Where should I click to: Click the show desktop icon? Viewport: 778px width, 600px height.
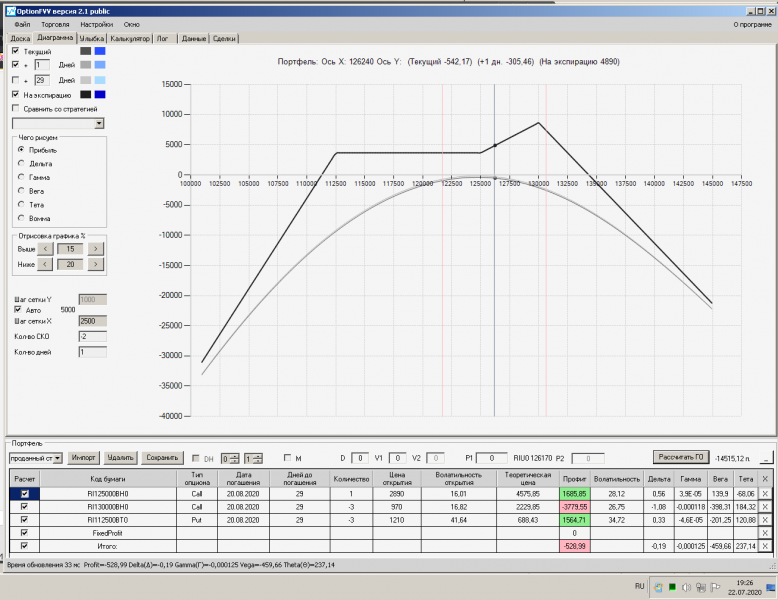coord(771,588)
